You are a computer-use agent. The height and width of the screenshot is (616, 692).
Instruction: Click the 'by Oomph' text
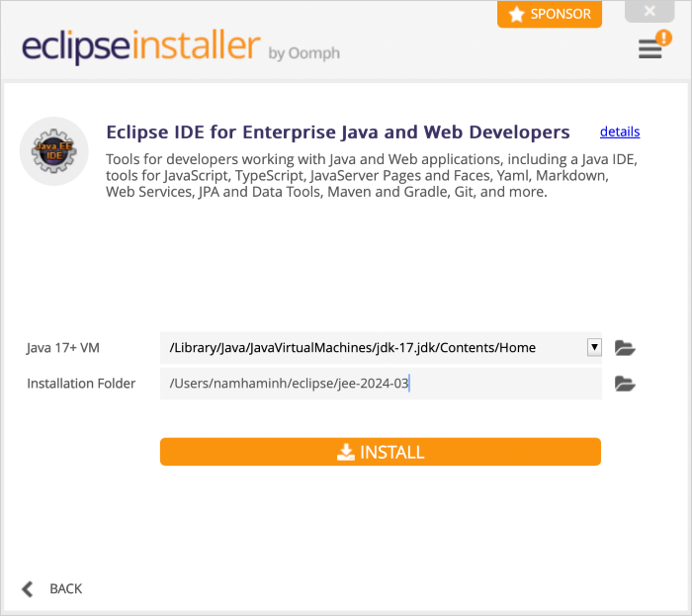[x=304, y=53]
